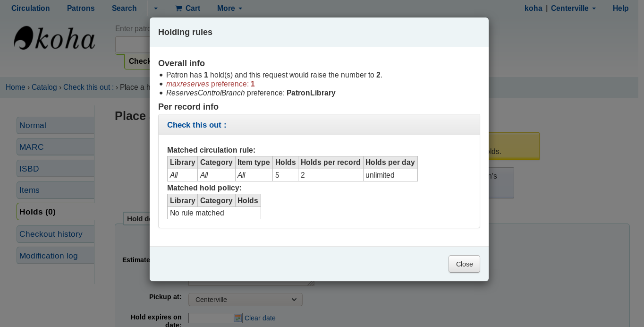Open the Patrons menu item
The image size is (644, 327).
81,9
